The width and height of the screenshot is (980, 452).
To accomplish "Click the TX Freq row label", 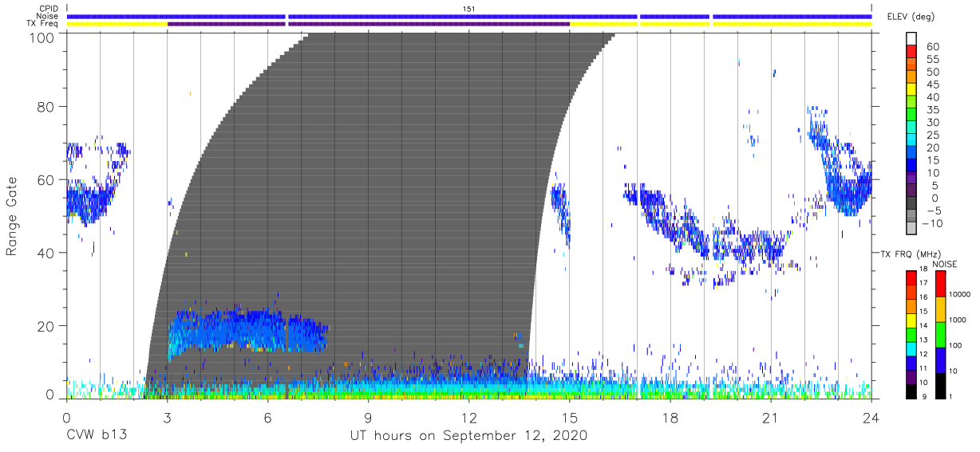I will click(42, 24).
